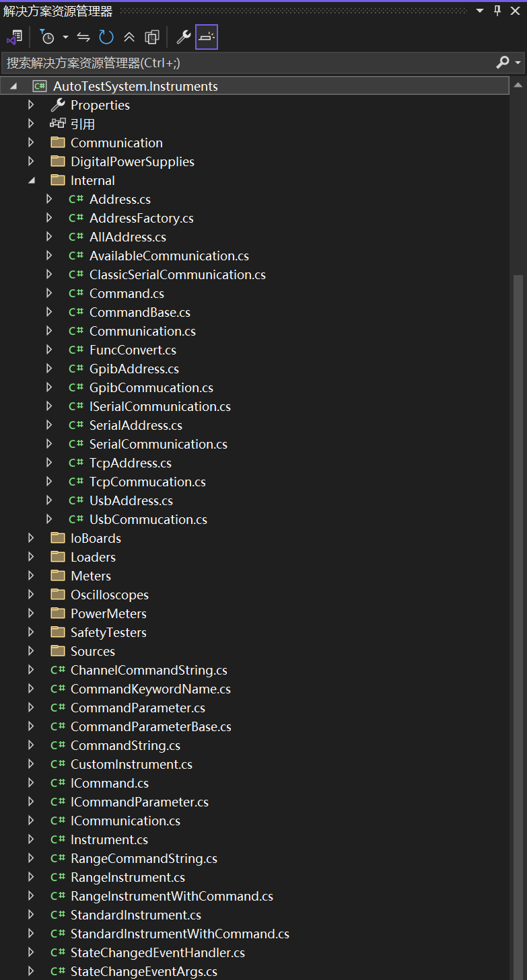527x980 pixels.
Task: Expand the Properties node
Action: coord(31,105)
